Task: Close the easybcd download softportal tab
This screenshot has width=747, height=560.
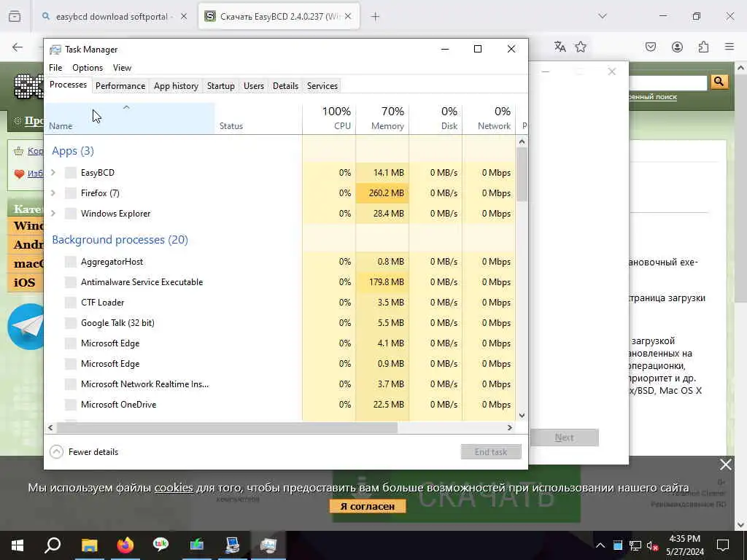Action: (x=184, y=16)
